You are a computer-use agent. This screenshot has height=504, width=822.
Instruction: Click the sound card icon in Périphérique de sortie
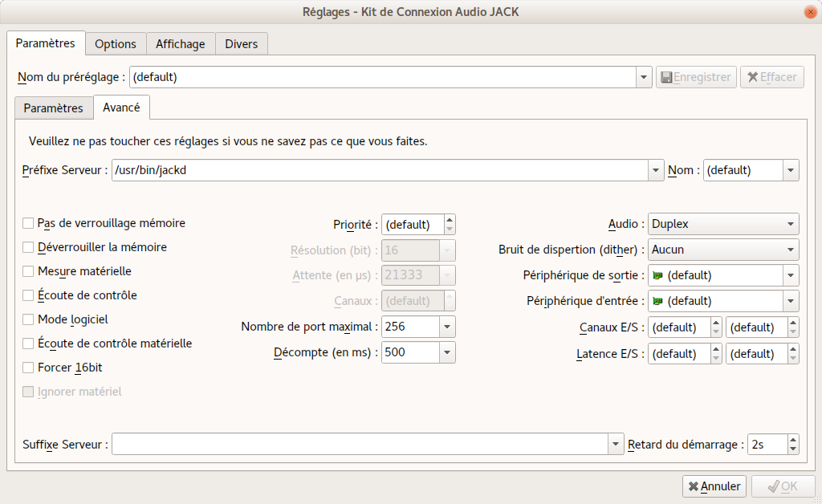pos(657,275)
